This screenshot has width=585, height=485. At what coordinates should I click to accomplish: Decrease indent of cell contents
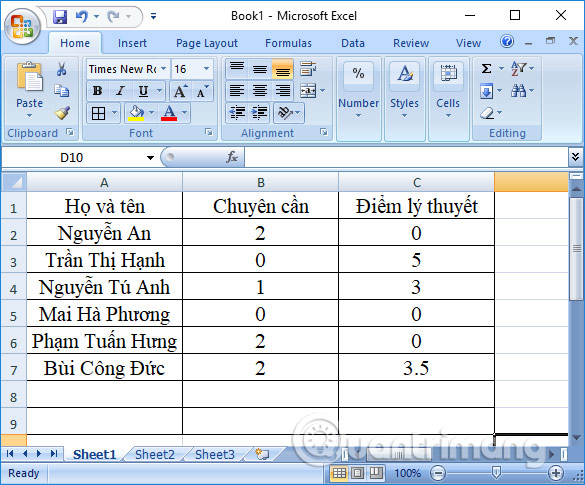(x=237, y=113)
